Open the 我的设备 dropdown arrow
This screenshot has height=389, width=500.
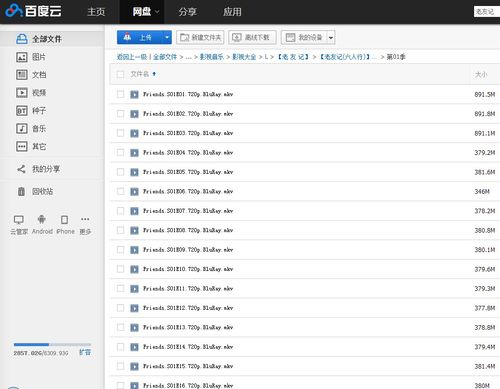click(331, 38)
